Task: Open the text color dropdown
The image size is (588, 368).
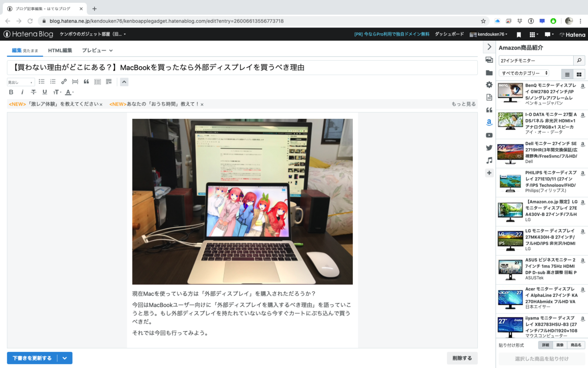Action: coord(69,92)
